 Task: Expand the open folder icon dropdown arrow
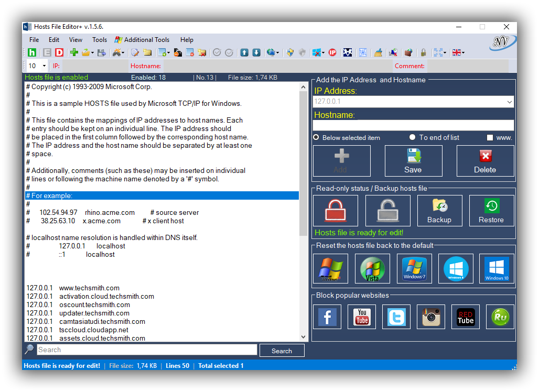coord(92,53)
